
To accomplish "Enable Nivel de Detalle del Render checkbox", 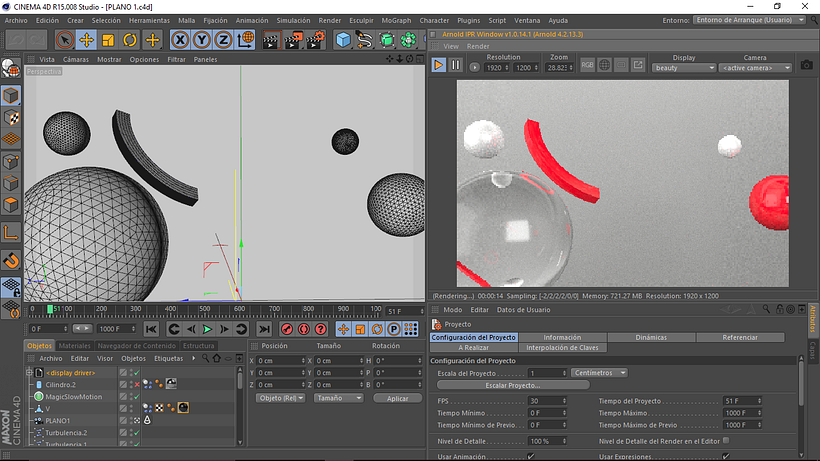I will point(726,440).
